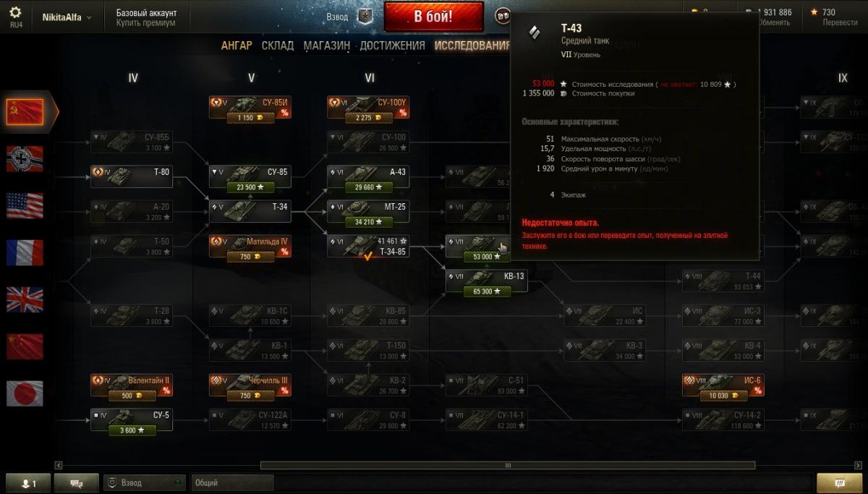The image size is (868, 494).
Task: Select the USA nation flag
Action: tap(25, 205)
